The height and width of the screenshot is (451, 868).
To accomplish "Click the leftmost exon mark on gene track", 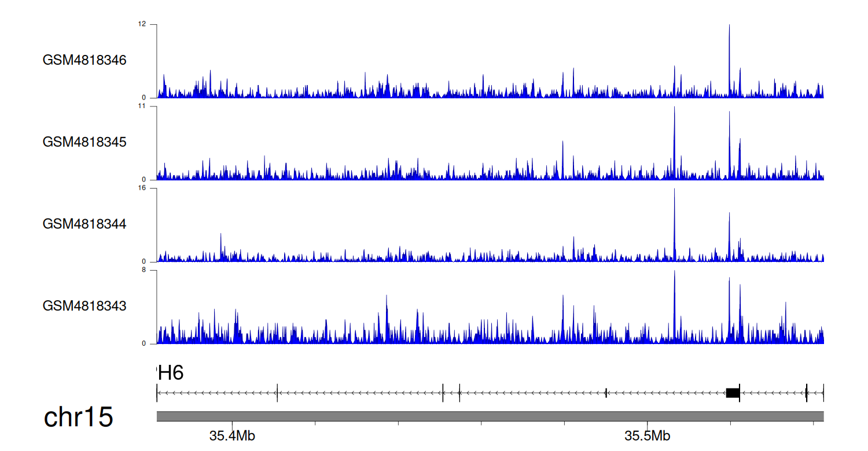I will 157,393.
